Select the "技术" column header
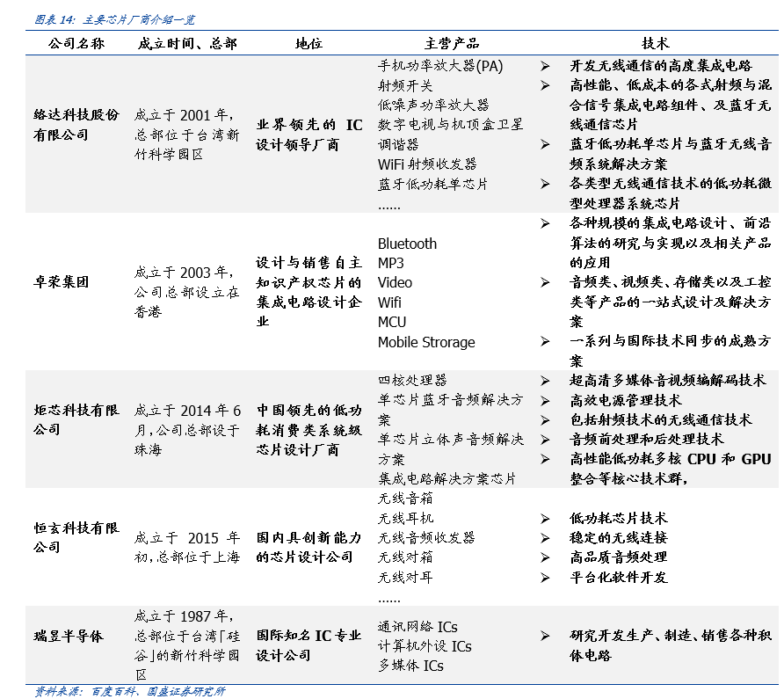Image resolution: width=784 pixels, height=699 pixels. 655,44
